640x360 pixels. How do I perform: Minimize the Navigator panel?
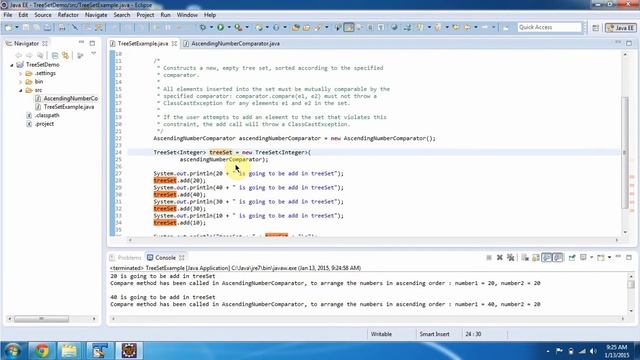point(81,42)
